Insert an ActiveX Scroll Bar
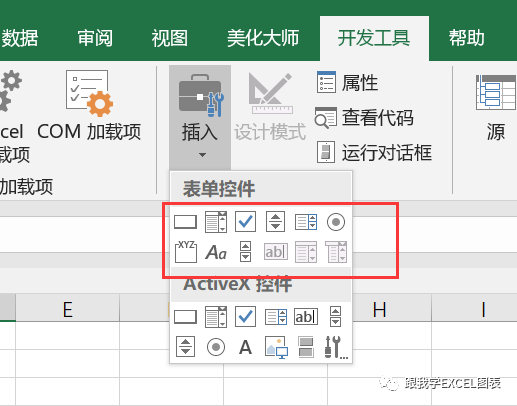 (335, 316)
